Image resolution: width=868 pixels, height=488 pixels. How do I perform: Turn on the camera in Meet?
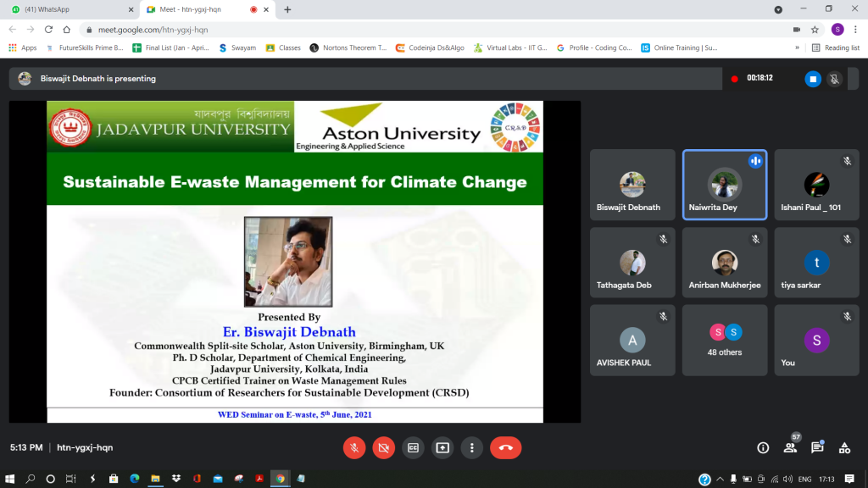(384, 447)
